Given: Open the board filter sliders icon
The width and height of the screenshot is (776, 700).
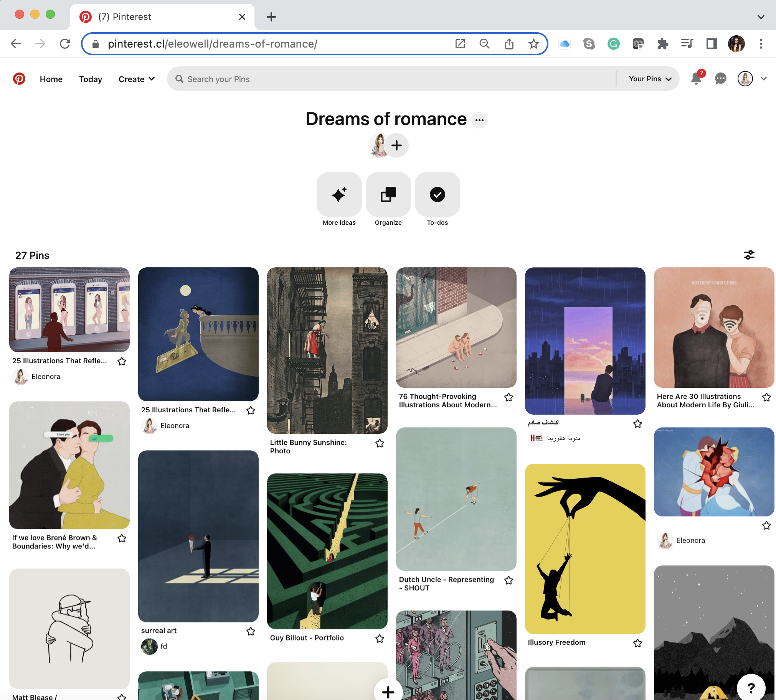Looking at the screenshot, I should coord(749,255).
